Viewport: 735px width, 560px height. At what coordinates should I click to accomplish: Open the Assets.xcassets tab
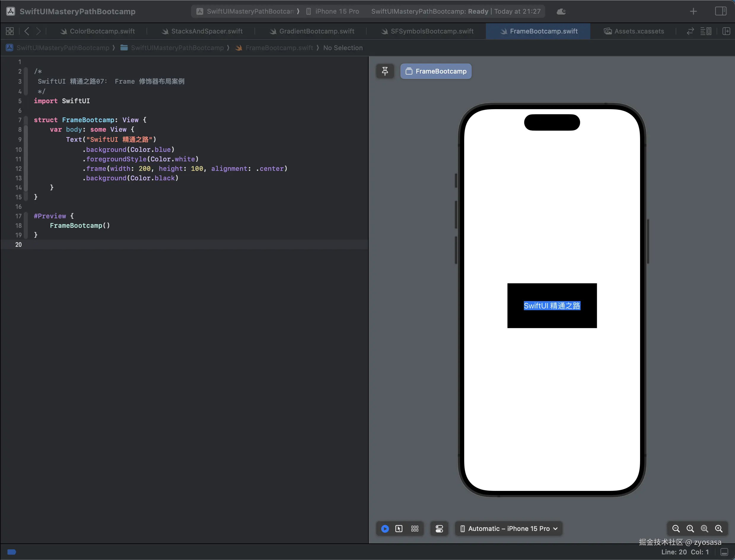pos(639,31)
